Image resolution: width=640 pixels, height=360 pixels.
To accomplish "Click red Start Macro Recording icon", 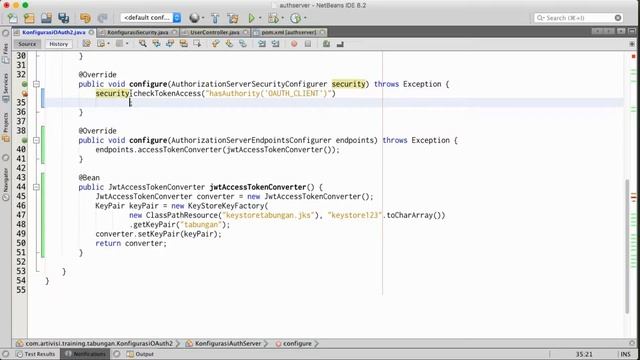I will [294, 44].
